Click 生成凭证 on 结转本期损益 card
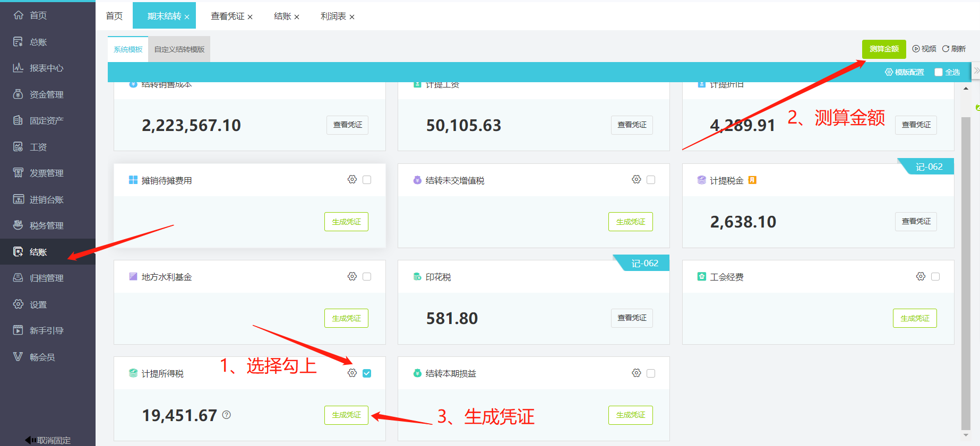The height and width of the screenshot is (446, 980). pyautogui.click(x=631, y=415)
